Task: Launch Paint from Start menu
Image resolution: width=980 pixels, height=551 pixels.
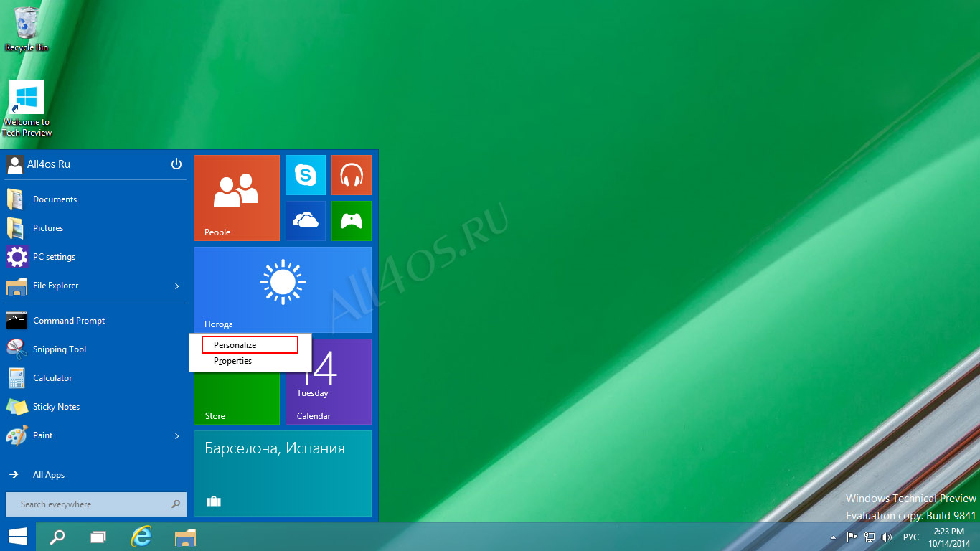Action: [x=86, y=435]
